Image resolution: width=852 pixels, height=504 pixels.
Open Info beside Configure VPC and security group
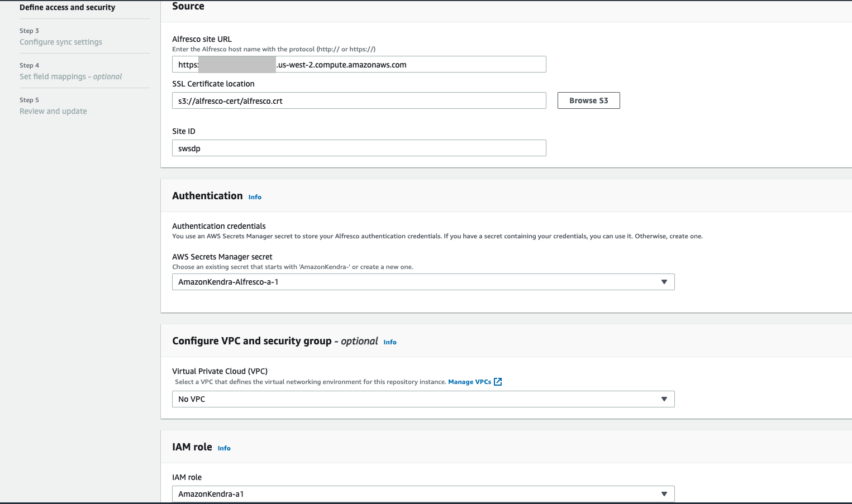click(390, 342)
